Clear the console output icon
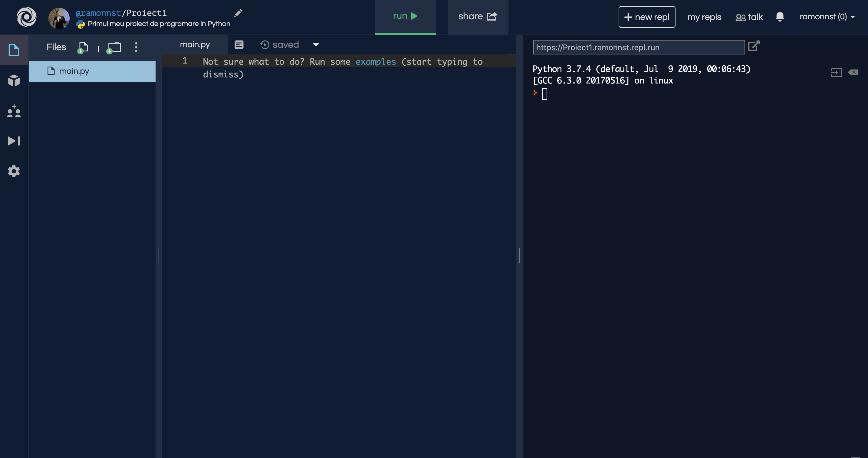The height and width of the screenshot is (458, 868). (x=853, y=72)
